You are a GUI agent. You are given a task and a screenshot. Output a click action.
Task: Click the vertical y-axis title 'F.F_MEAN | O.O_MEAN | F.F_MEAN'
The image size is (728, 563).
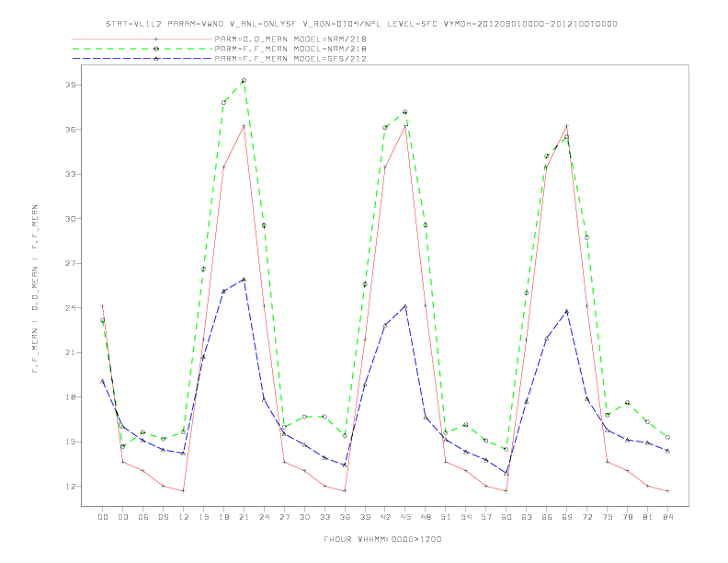tap(35, 289)
